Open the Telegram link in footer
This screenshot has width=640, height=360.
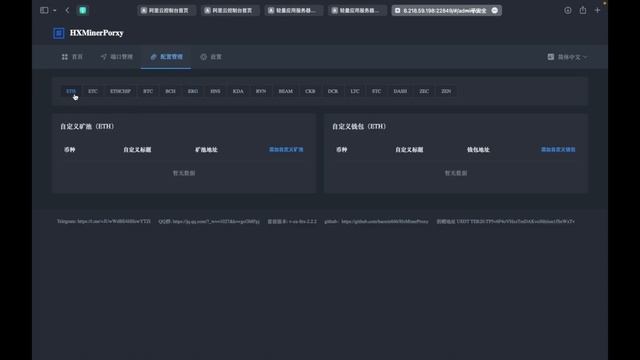tap(104, 221)
